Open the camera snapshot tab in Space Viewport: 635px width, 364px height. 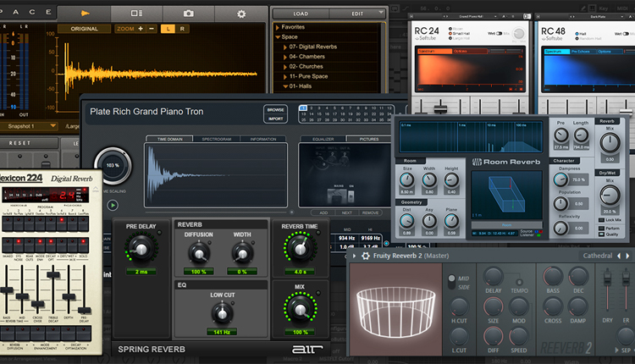tap(189, 14)
